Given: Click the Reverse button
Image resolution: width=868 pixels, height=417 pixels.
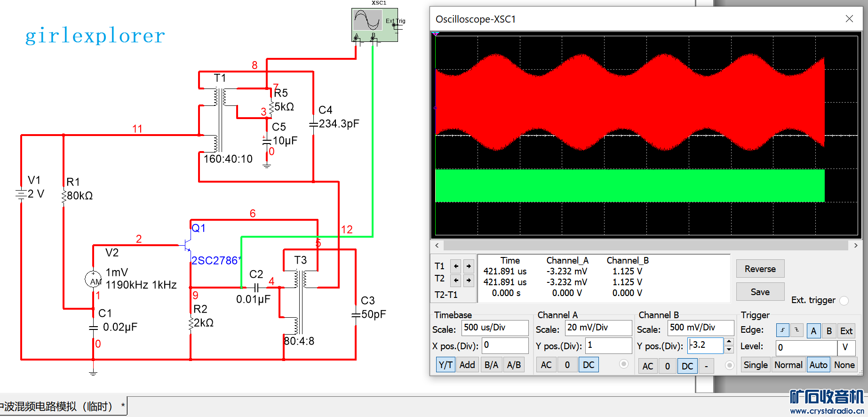Looking at the screenshot, I should pos(760,269).
